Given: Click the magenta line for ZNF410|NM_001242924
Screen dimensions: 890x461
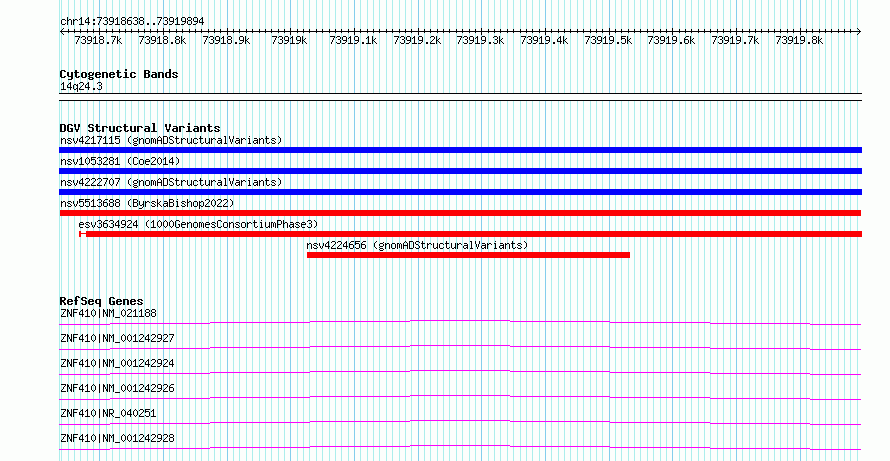Looking at the screenshot, I should (x=460, y=372).
